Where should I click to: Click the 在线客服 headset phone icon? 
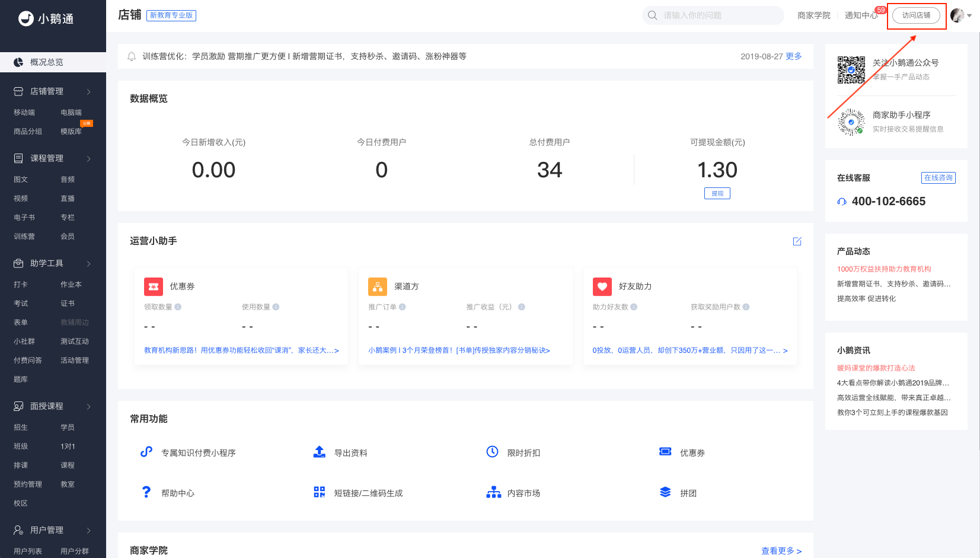coord(842,202)
